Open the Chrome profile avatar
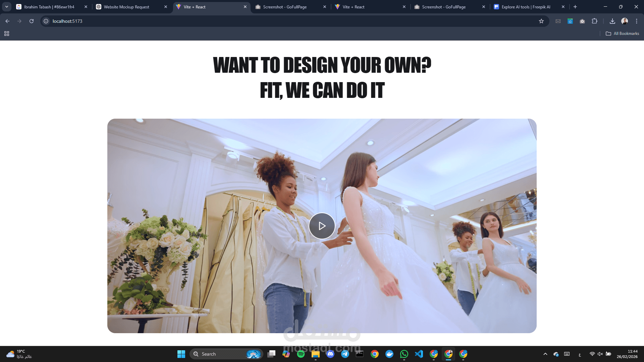 624,21
